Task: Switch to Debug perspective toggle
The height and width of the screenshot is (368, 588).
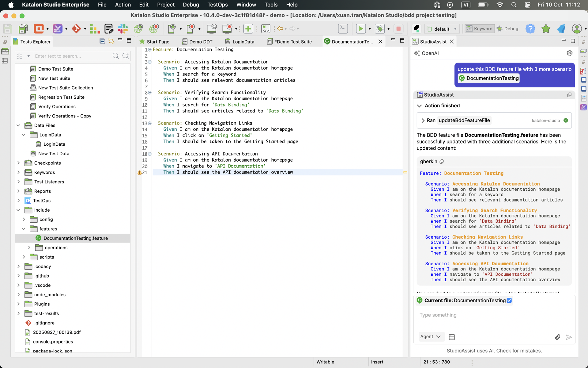Action: [x=507, y=29]
